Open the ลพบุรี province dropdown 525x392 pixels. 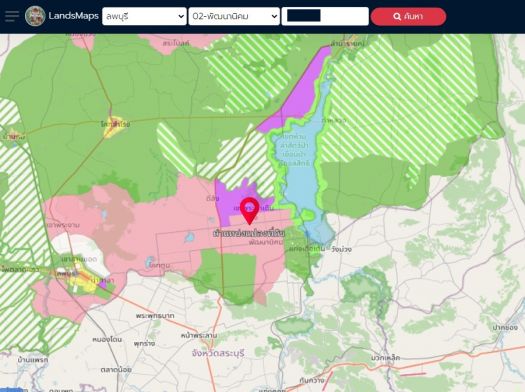click(x=144, y=16)
